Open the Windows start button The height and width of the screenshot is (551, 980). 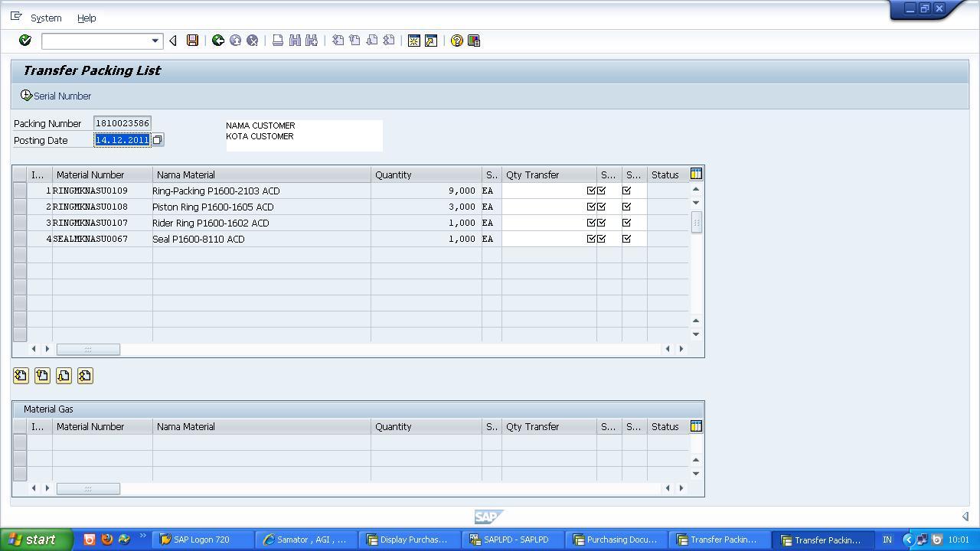pos(37,540)
